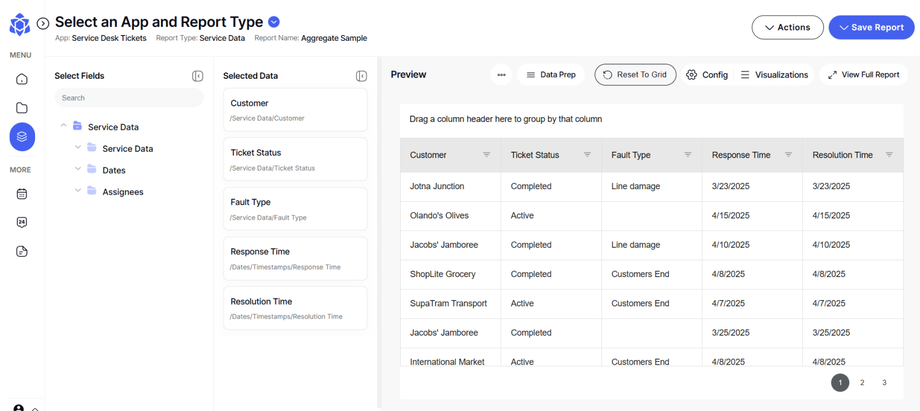Viewport: 920px width, 411px height.
Task: Click the Home icon in the sidebar
Action: (x=22, y=79)
